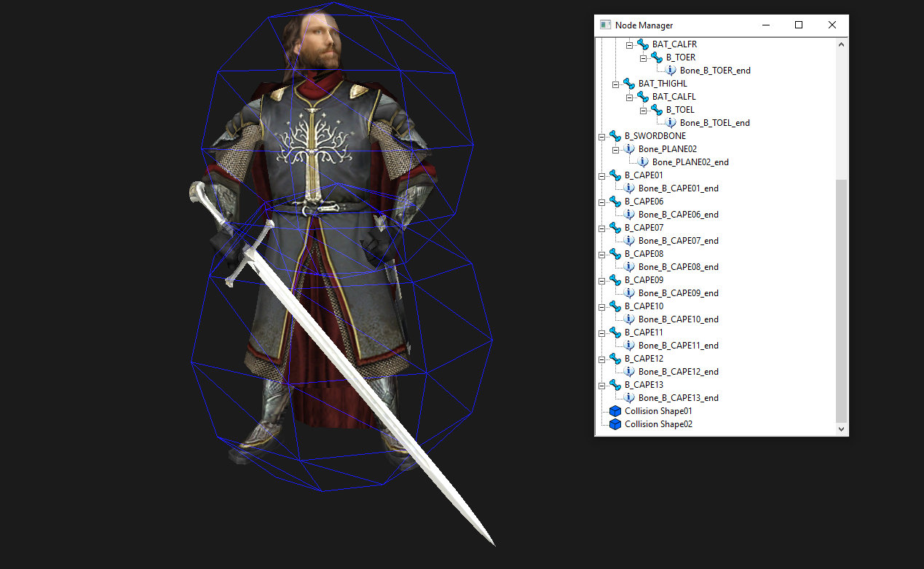This screenshot has width=924, height=569.
Task: Select the 'Bone_B_CAPE08_end' label
Action: point(679,267)
